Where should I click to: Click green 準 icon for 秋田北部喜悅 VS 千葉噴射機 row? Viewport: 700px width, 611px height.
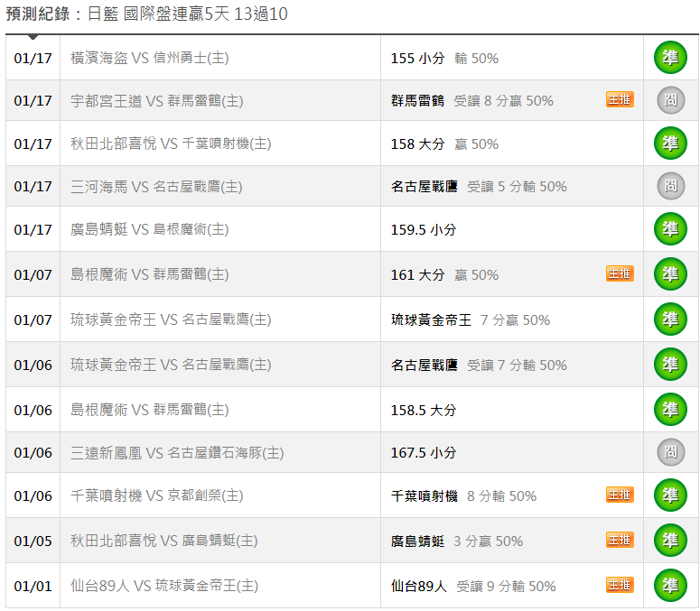[x=670, y=143]
